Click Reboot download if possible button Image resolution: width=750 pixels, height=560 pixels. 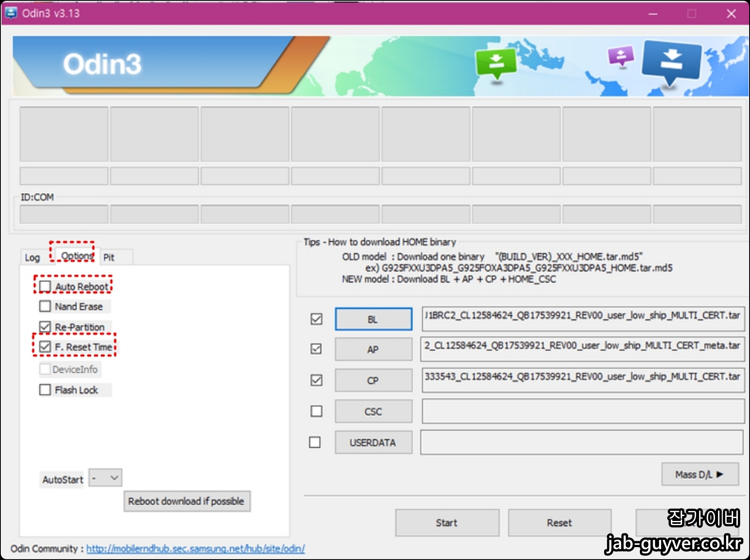[187, 501]
